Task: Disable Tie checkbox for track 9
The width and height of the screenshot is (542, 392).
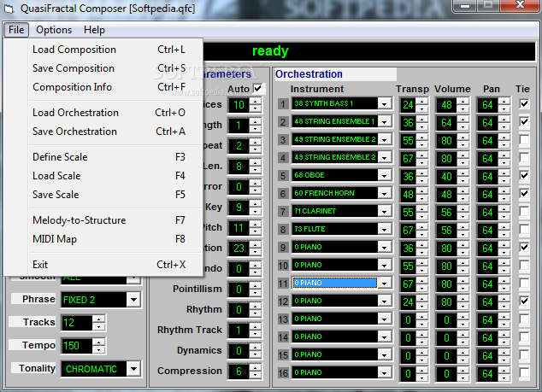Action: [x=524, y=248]
